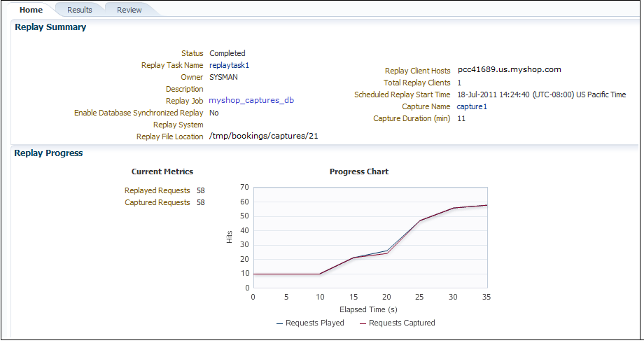
Task: Click the Elapsed Time (s) axis label
Action: (x=368, y=309)
